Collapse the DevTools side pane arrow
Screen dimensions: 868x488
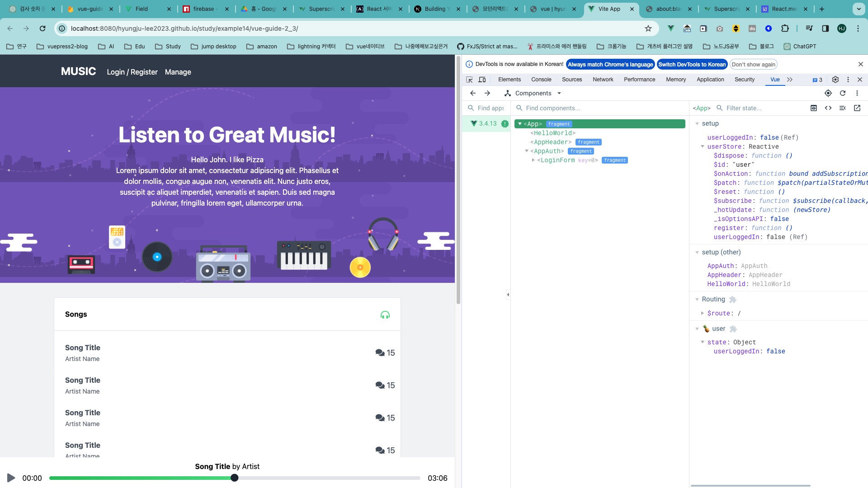click(508, 295)
